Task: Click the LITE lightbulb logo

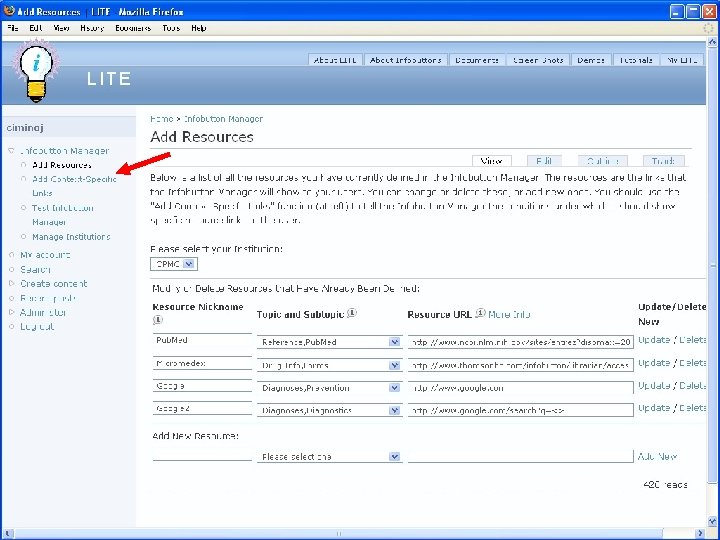Action: click(36, 71)
